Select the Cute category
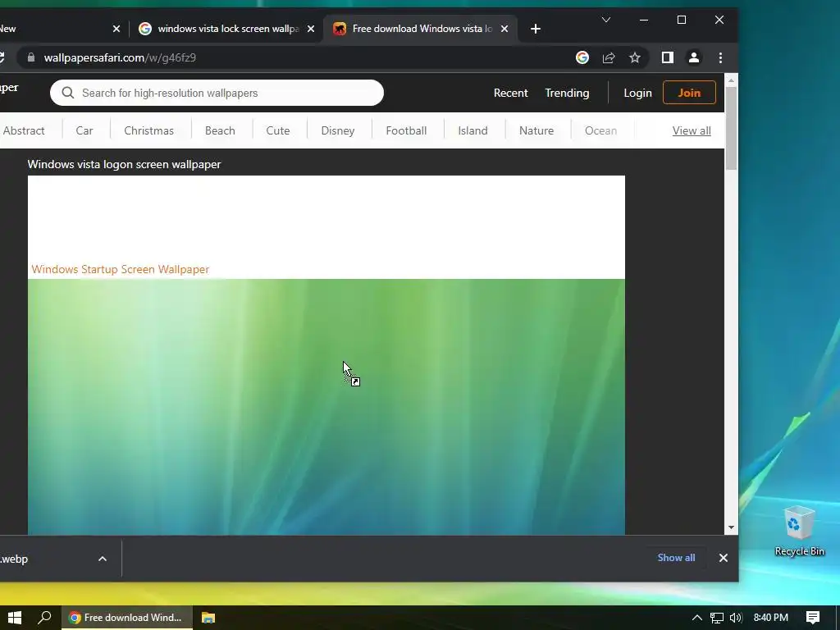 click(x=278, y=130)
